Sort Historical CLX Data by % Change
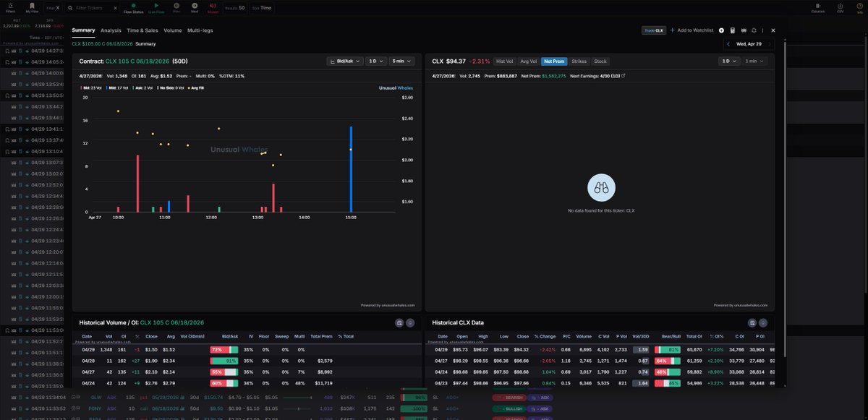This screenshot has width=868, height=420. (546, 336)
